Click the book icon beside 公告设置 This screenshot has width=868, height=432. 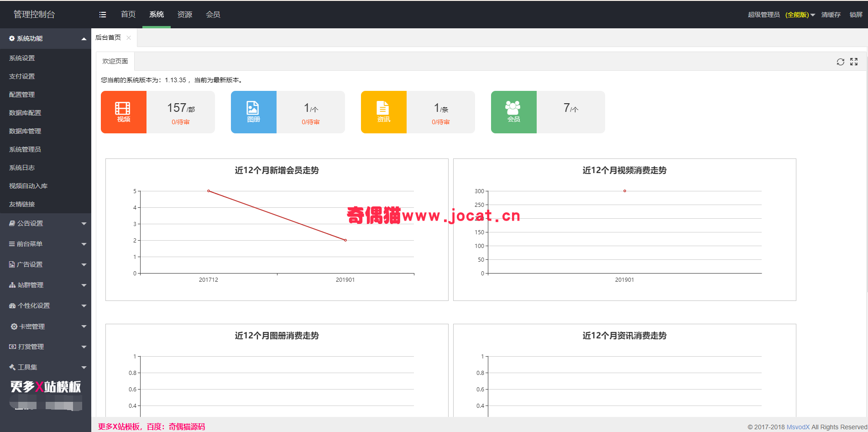pos(12,223)
